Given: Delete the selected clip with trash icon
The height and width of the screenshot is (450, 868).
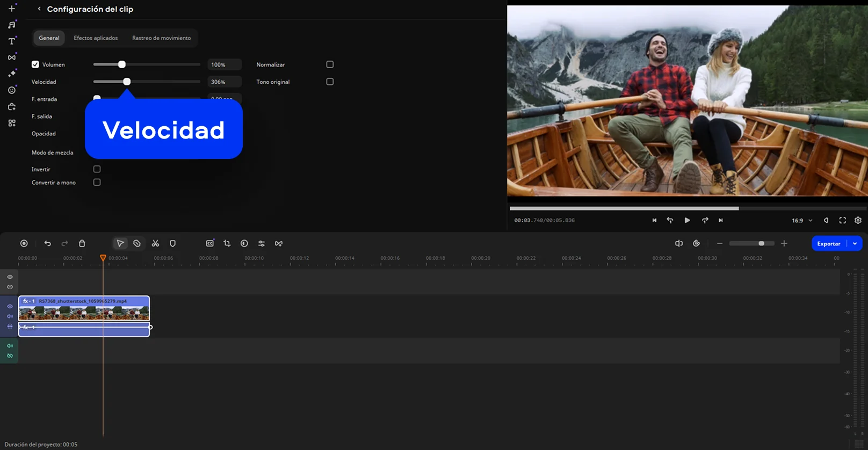Looking at the screenshot, I should pyautogui.click(x=82, y=243).
